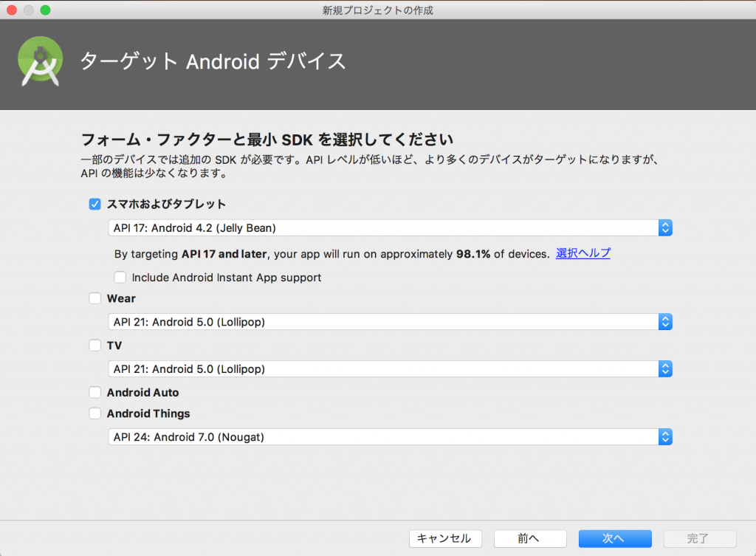Enable the Android Auto checkbox
Screen dimensions: 756x556
click(x=95, y=393)
